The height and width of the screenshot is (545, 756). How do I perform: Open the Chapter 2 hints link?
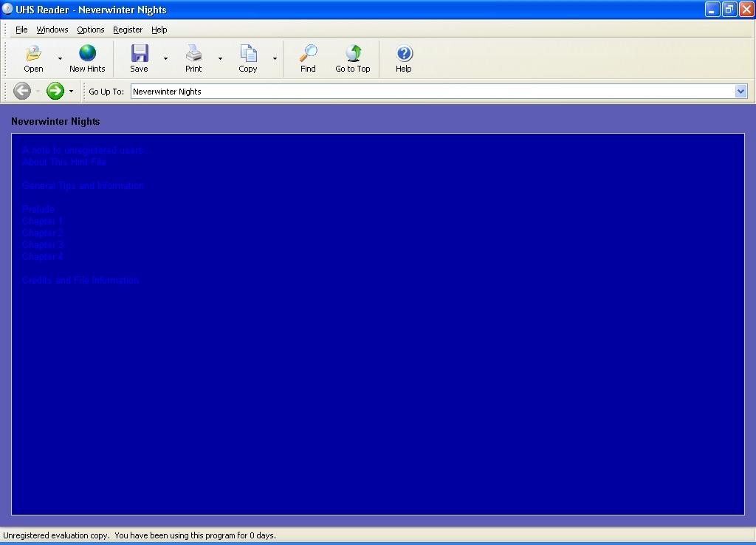[x=43, y=233]
